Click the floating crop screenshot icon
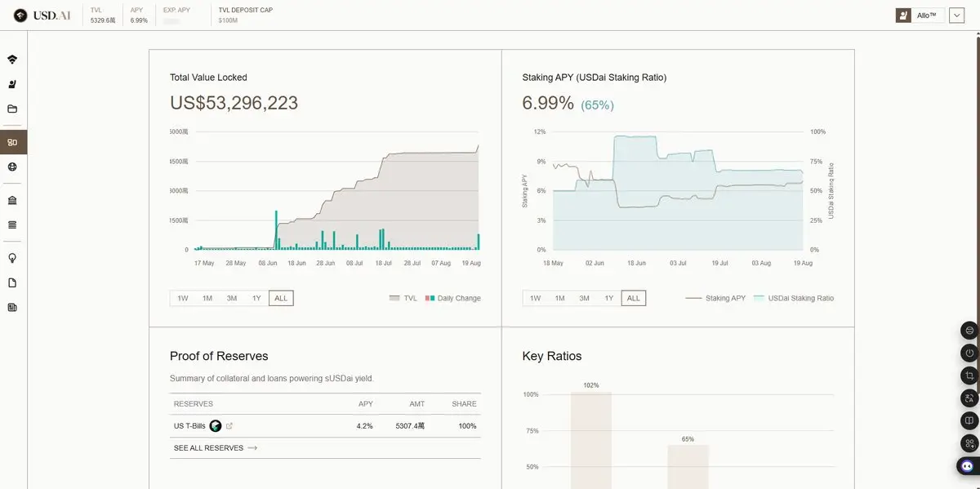 coord(969,376)
